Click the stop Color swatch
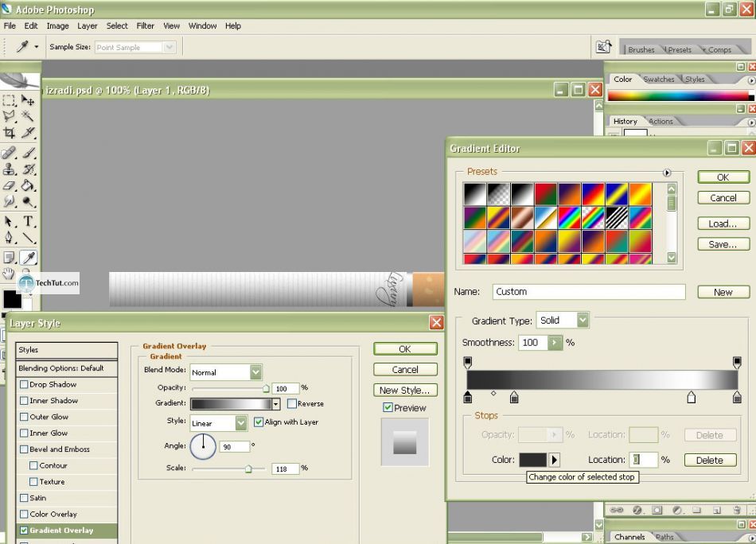This screenshot has width=756, height=544. [x=532, y=460]
